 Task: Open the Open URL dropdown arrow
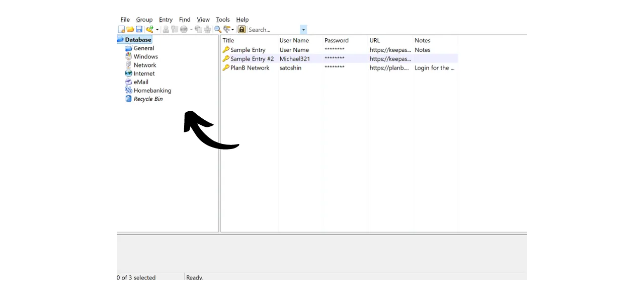[191, 29]
